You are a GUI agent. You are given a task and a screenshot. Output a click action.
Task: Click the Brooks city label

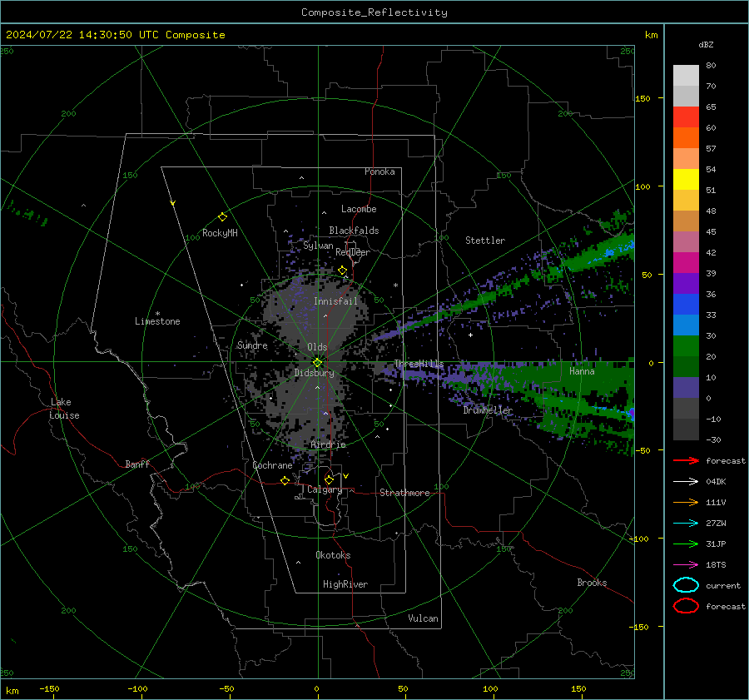(x=592, y=583)
